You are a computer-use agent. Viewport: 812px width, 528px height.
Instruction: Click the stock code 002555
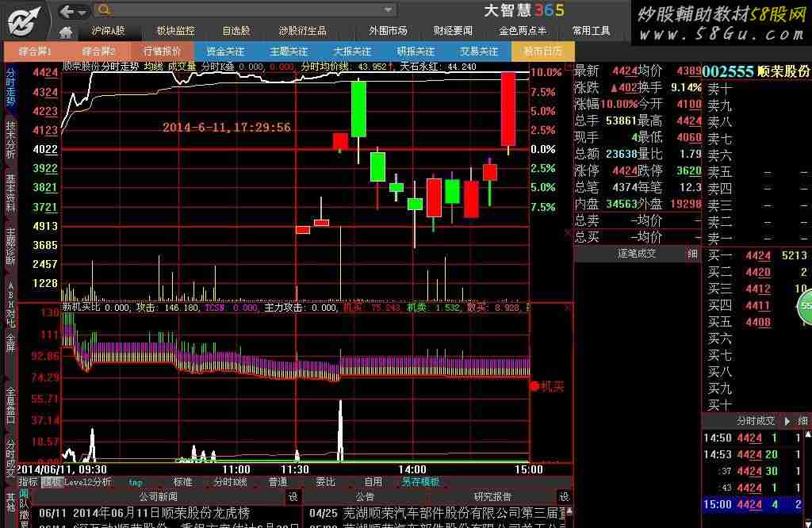[728, 71]
